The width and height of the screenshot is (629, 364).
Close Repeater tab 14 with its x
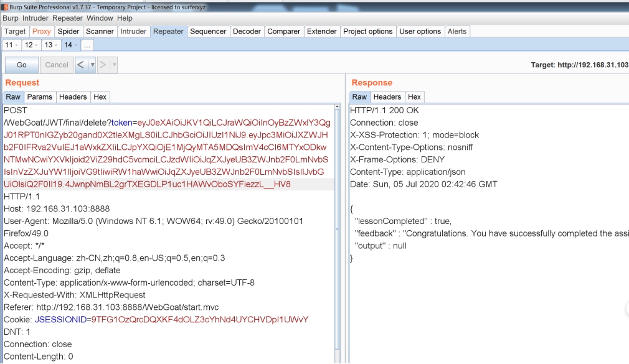pyautogui.click(x=75, y=45)
